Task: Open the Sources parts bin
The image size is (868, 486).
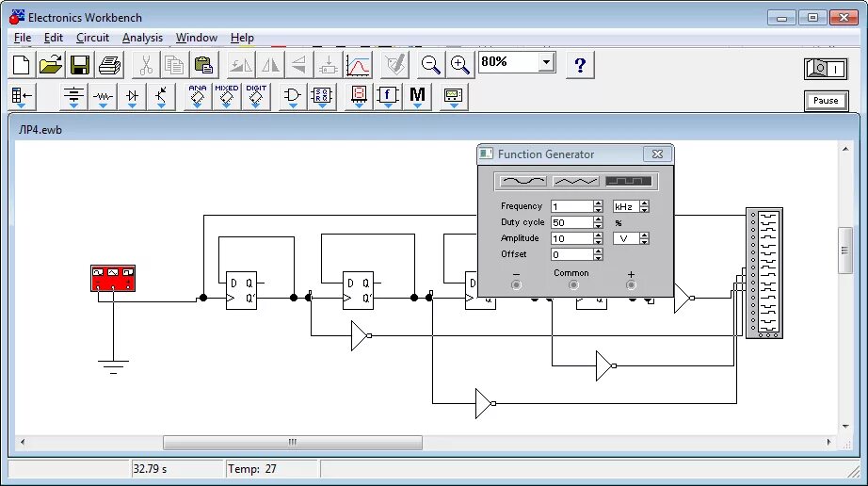Action: (x=73, y=97)
